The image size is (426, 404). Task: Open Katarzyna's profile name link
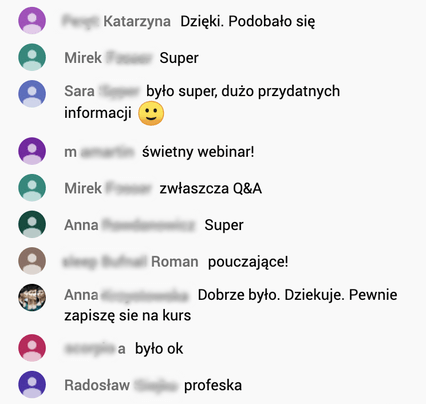tap(117, 21)
